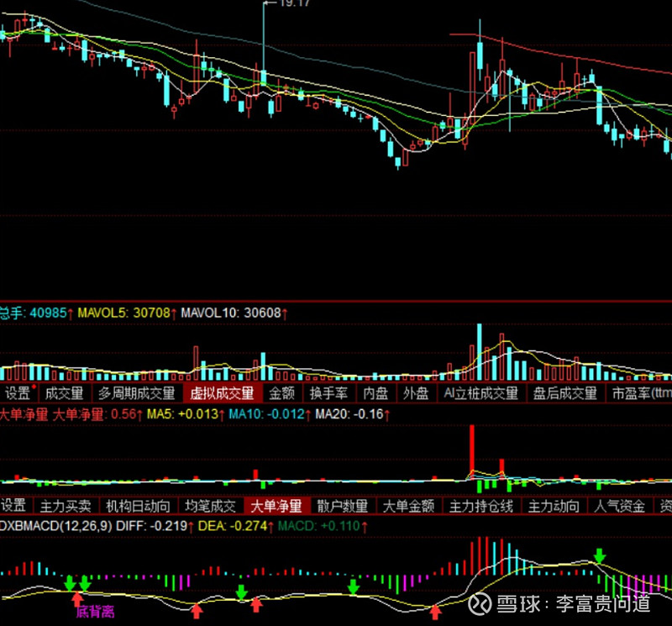
Task: Switch to the 成交量 indicator tab
Action: [65, 393]
